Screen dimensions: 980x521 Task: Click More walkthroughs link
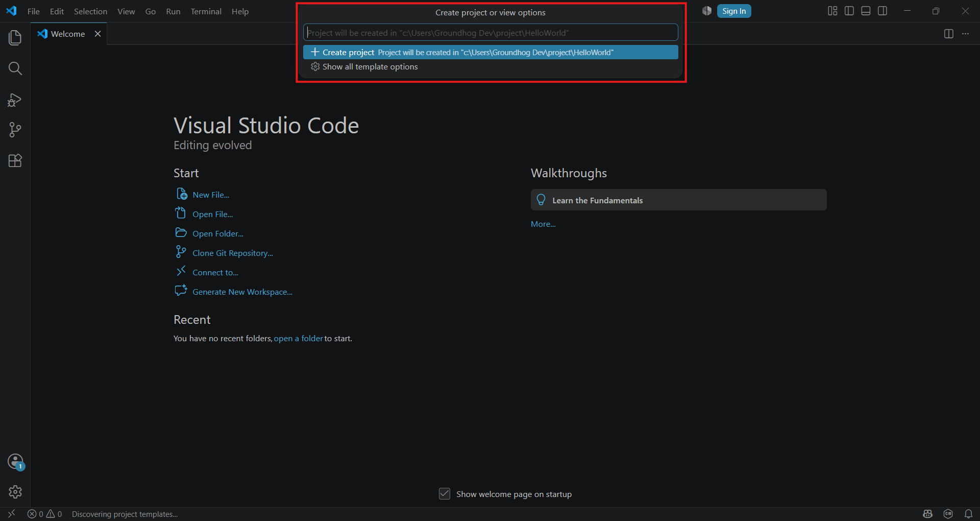[x=543, y=224]
